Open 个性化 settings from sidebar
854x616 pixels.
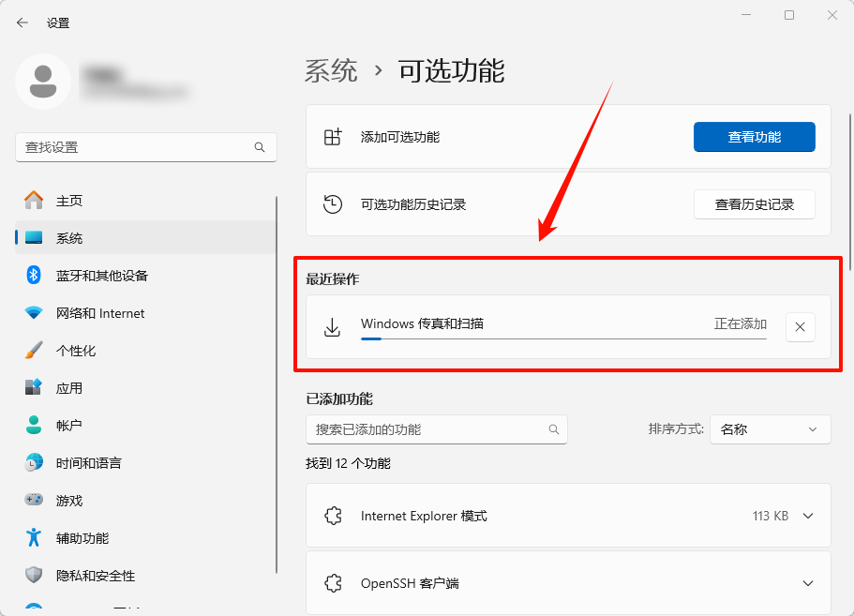[34, 350]
